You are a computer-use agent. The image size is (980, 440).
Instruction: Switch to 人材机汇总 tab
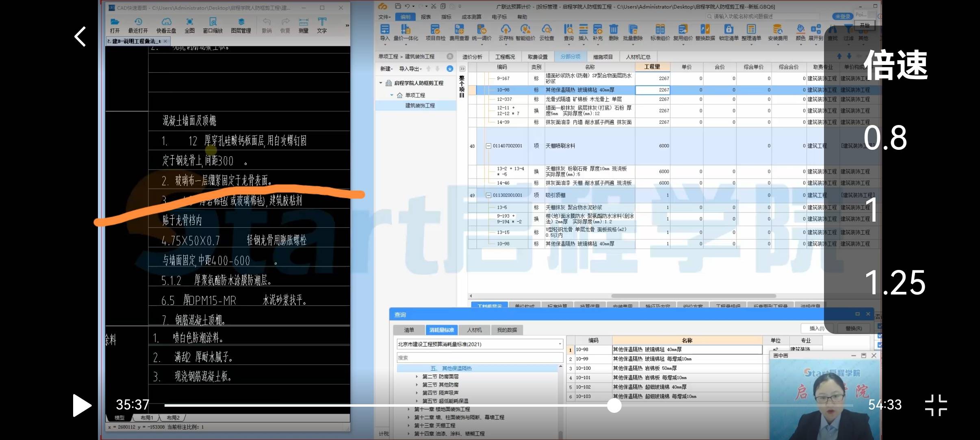click(x=638, y=57)
